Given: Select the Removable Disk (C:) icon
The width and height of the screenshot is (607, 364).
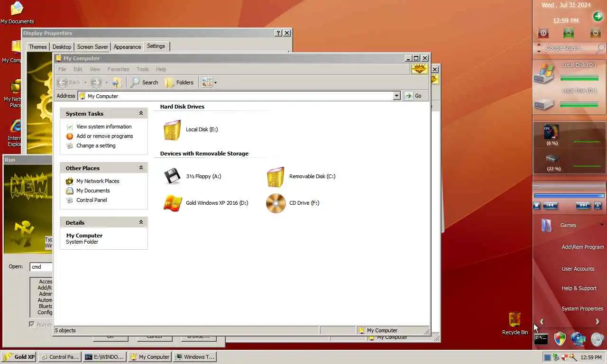Looking at the screenshot, I should point(276,177).
